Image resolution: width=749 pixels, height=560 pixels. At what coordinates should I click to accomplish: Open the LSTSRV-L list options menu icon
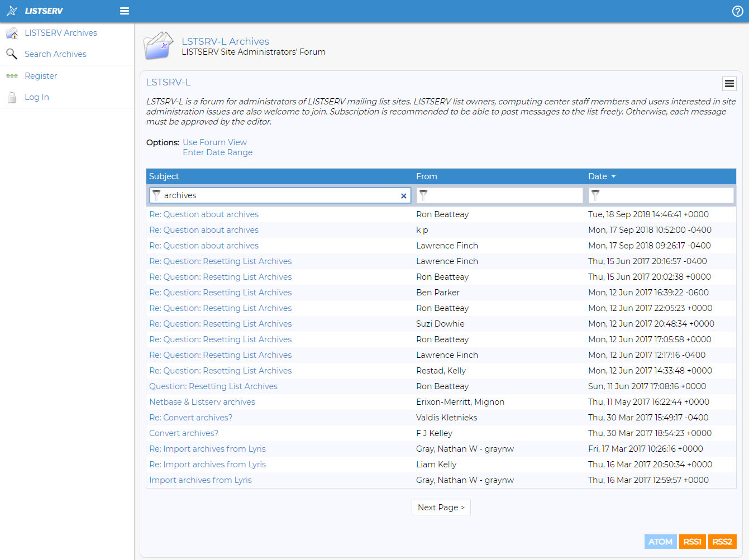click(729, 84)
